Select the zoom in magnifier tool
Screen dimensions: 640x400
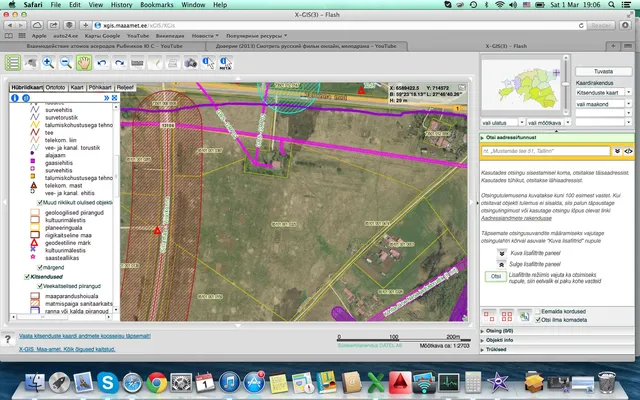(x=48, y=63)
